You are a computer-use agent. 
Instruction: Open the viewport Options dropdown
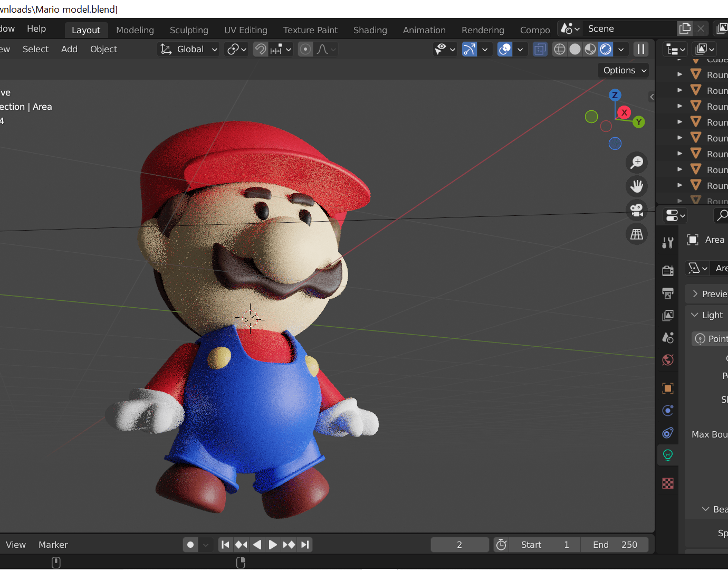tap(624, 70)
